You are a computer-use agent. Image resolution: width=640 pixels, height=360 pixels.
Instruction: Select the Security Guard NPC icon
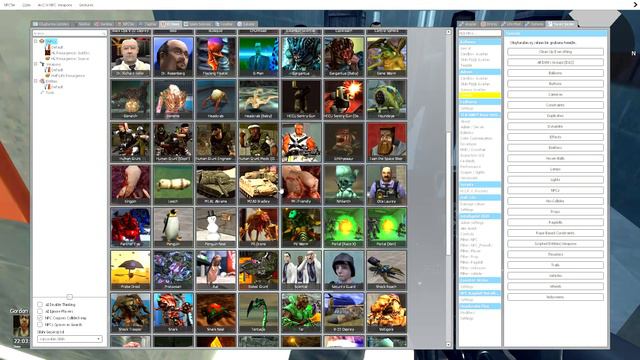pos(344,270)
